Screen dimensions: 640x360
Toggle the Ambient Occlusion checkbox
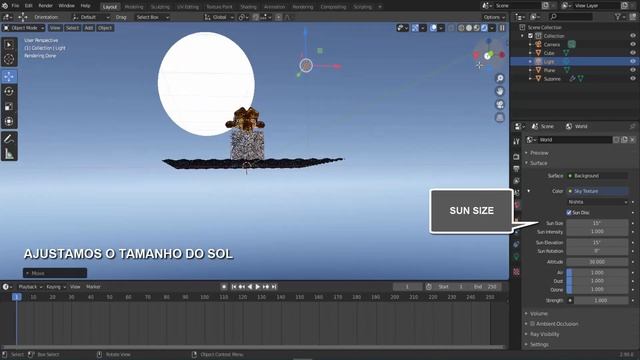[532, 324]
